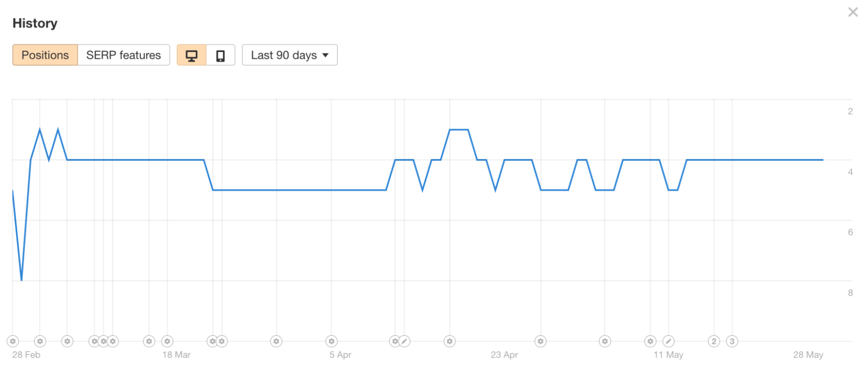This screenshot has width=868, height=371.
Task: Open the Google update marker near 28 Feb
Action: pos(13,341)
